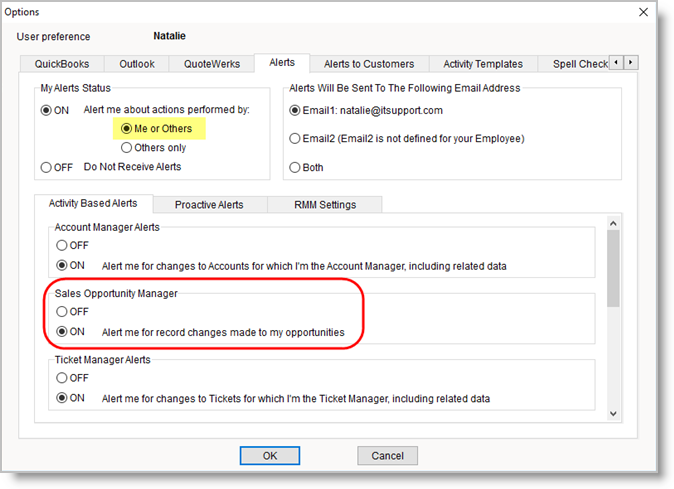Select the 'Others only' radio option
The height and width of the screenshot is (489, 674).
(x=127, y=148)
